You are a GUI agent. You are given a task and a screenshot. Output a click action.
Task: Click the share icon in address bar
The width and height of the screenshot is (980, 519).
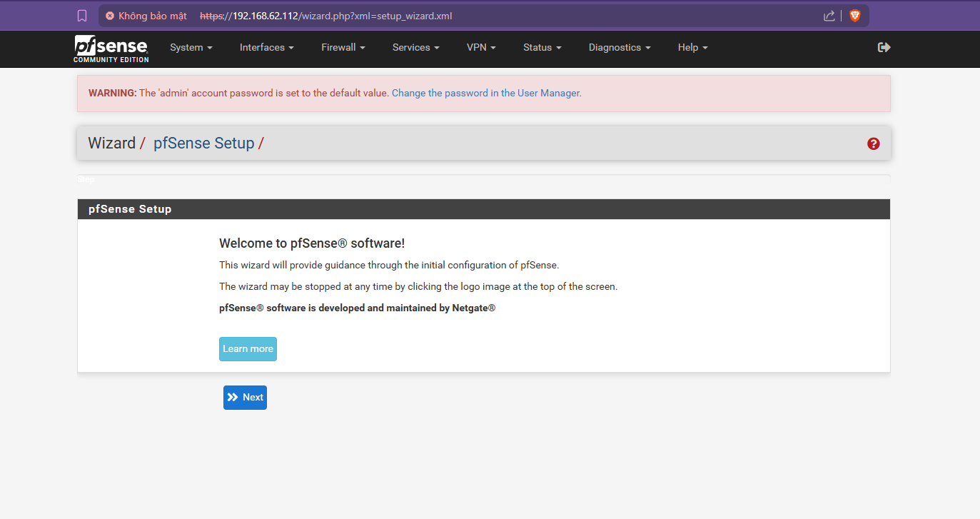coord(829,16)
